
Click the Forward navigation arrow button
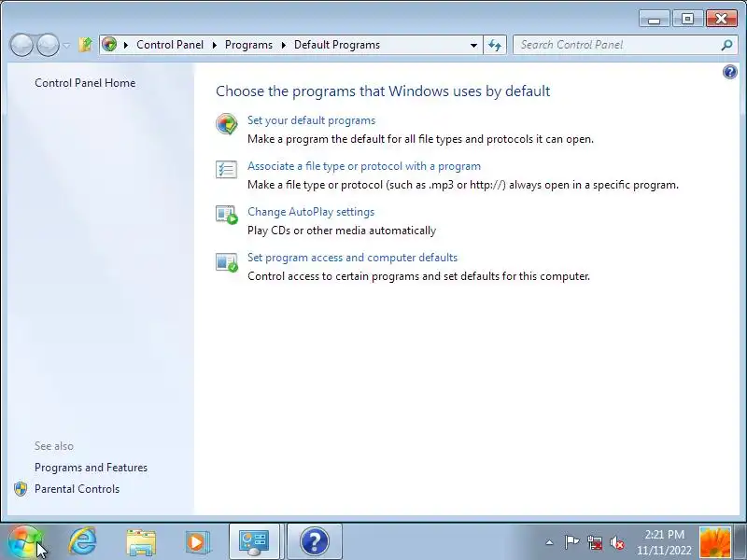tap(48, 45)
